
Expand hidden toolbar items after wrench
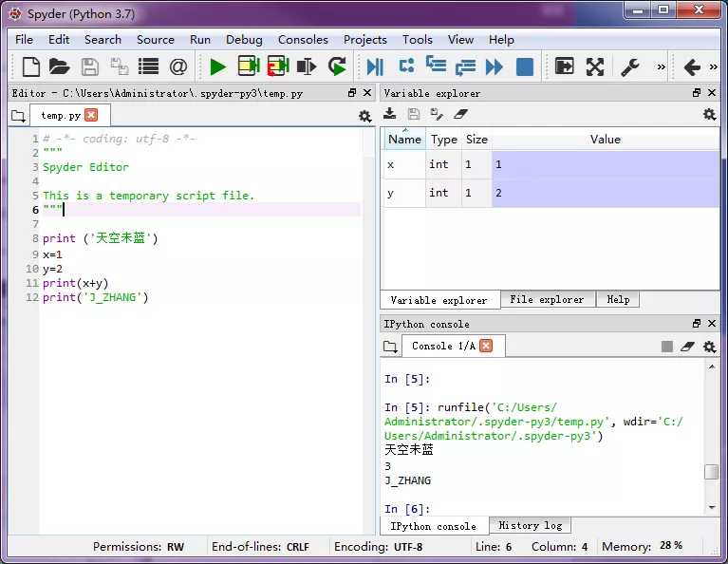[661, 66]
